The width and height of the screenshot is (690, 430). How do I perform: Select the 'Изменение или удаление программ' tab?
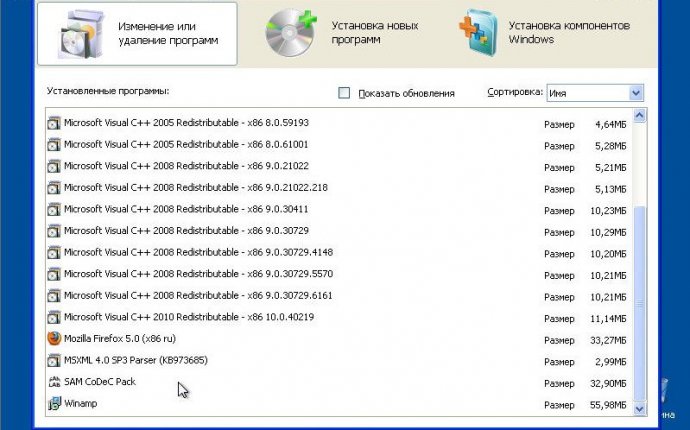137,33
